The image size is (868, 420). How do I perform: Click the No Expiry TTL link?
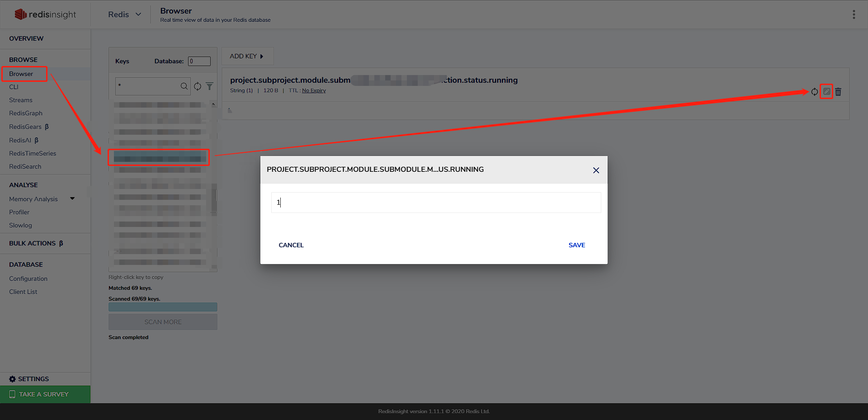(314, 90)
